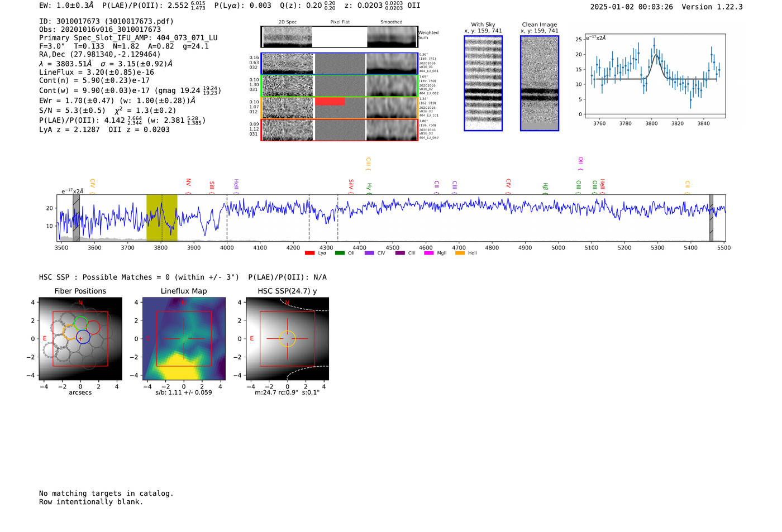Click the magenta MgII legend swatch

pyautogui.click(x=428, y=253)
